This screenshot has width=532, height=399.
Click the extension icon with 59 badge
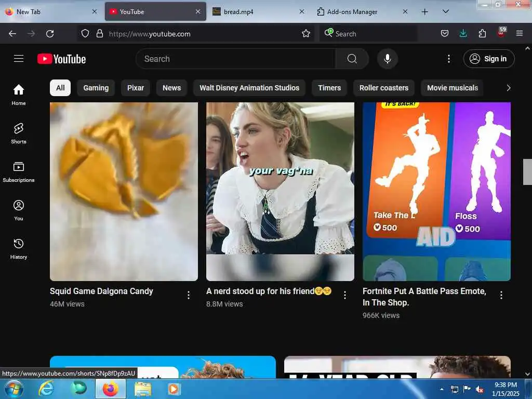(x=501, y=32)
